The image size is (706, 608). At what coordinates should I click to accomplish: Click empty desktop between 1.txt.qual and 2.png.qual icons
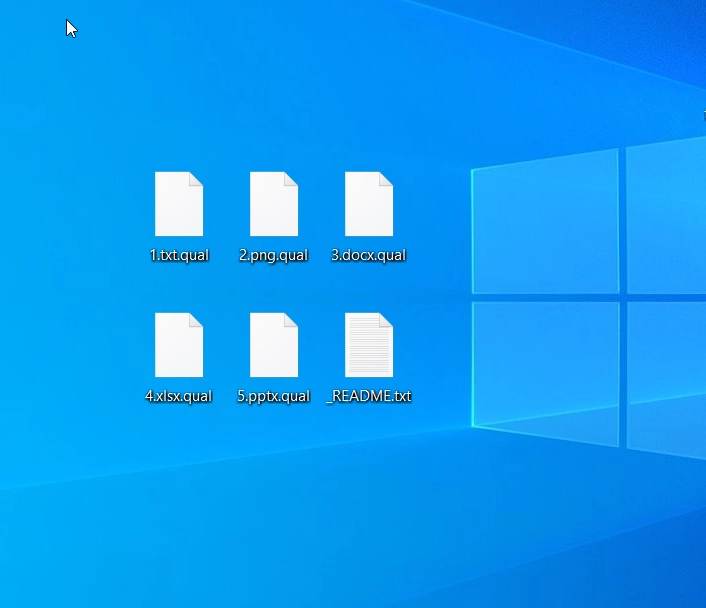[x=227, y=205]
